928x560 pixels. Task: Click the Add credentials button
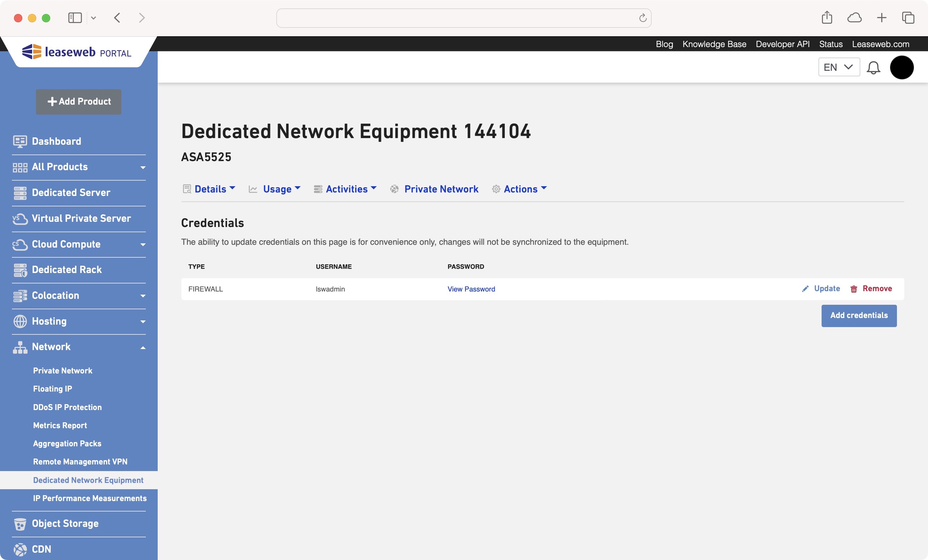click(x=859, y=315)
